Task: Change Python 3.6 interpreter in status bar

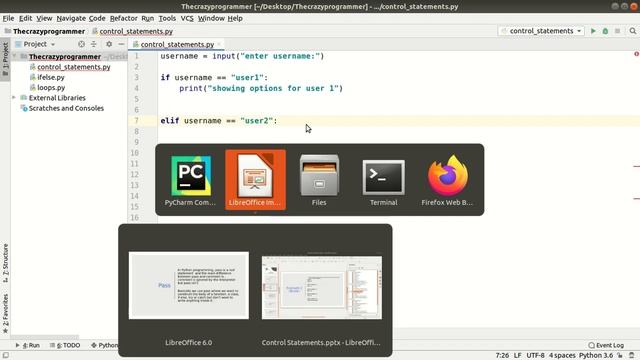Action: pos(596,356)
